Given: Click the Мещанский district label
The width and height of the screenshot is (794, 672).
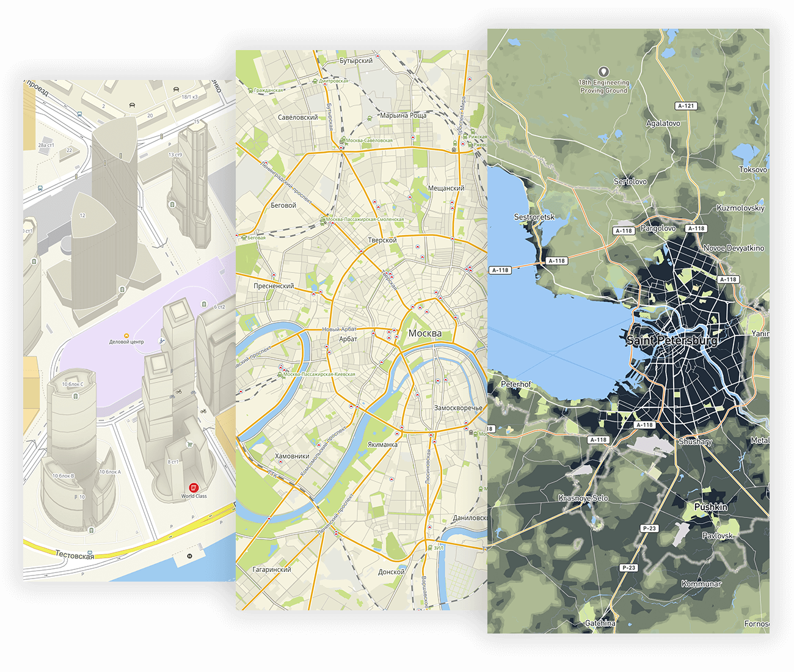Looking at the screenshot, I should (446, 188).
